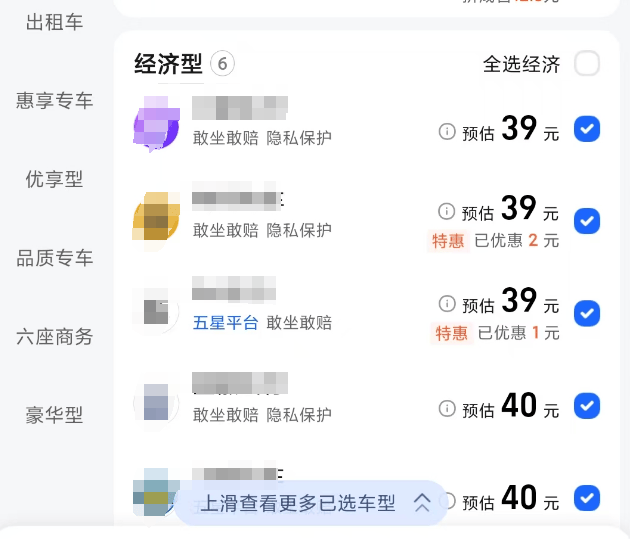Viewport: 630px width, 539px height.
Task: Switch to 出租车 category in sidebar
Action: pos(55,22)
